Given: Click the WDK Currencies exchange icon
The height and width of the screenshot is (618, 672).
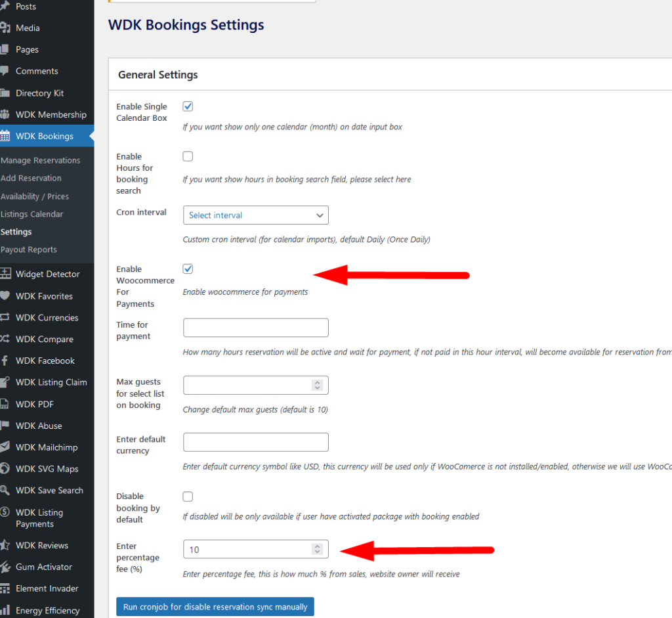Looking at the screenshot, I should 5,317.
